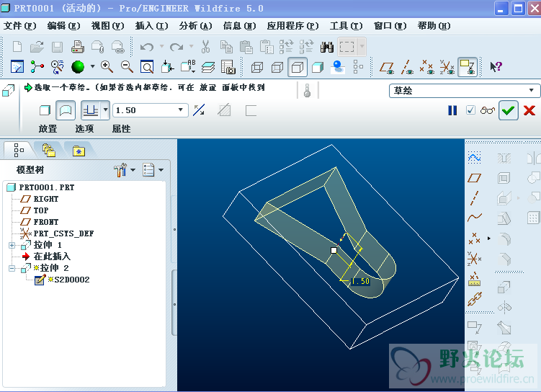Image resolution: width=541 pixels, height=392 pixels.
Task: Click the Zoom in magnifier
Action: (107, 66)
